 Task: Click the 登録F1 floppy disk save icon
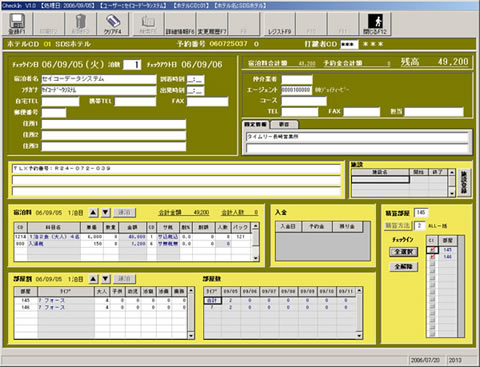pos(17,24)
